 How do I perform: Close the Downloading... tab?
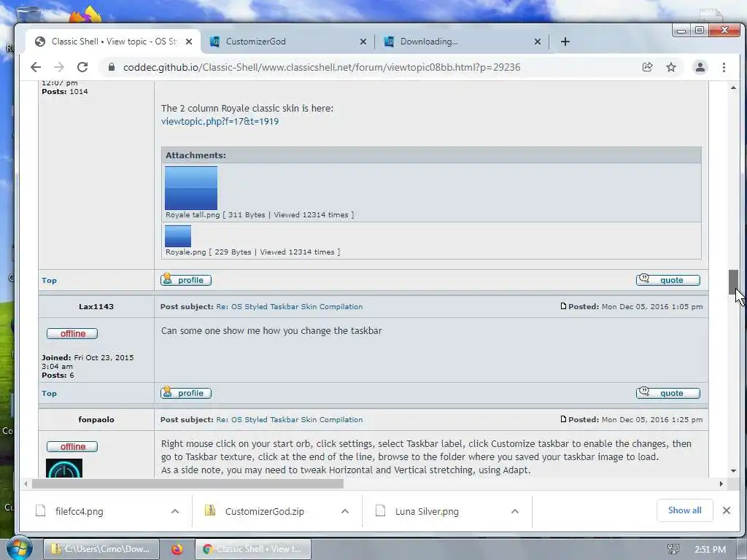538,42
